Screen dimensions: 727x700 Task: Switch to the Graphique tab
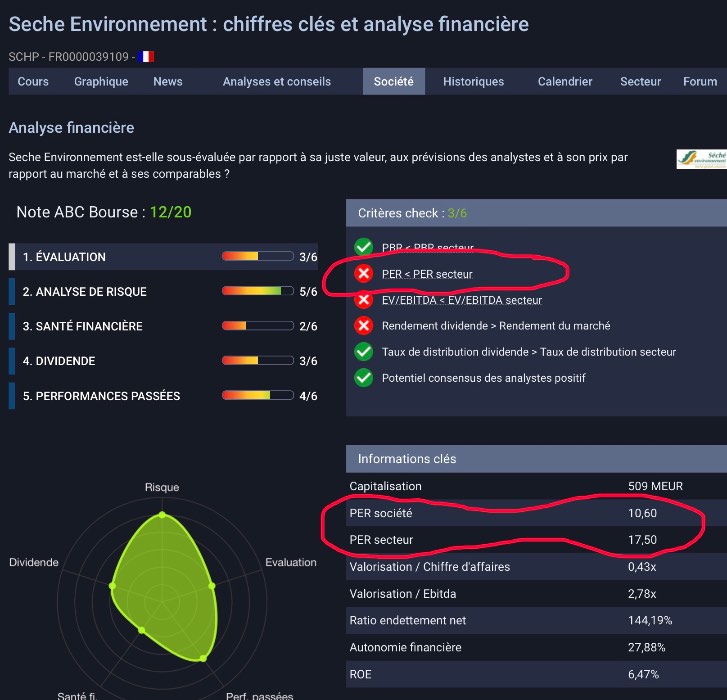(x=101, y=82)
